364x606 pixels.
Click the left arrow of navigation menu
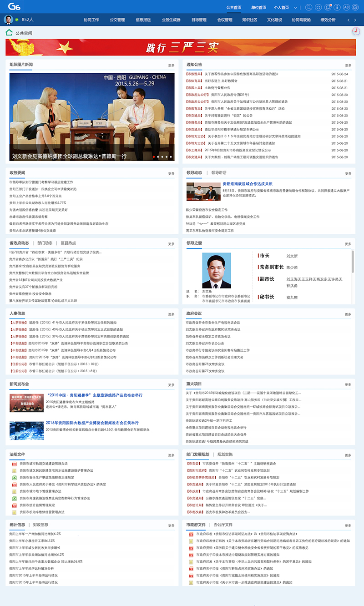click(x=349, y=20)
